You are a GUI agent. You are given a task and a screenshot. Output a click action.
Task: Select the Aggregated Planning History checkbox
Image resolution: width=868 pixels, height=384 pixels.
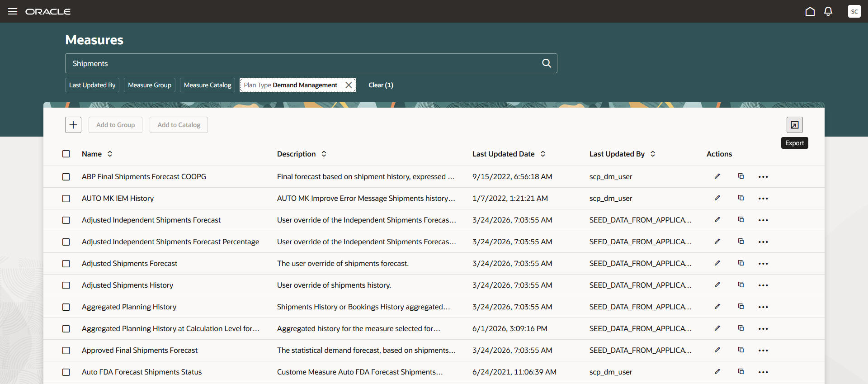[66, 307]
